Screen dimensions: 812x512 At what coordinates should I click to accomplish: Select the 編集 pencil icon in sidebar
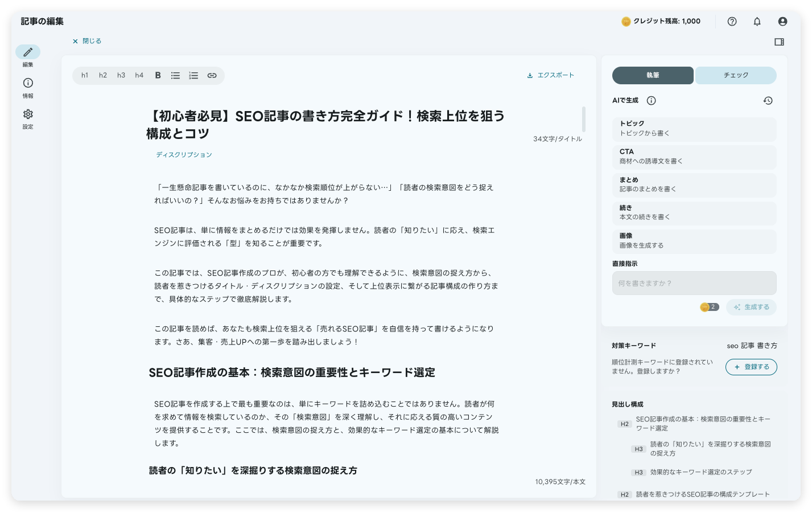(28, 52)
